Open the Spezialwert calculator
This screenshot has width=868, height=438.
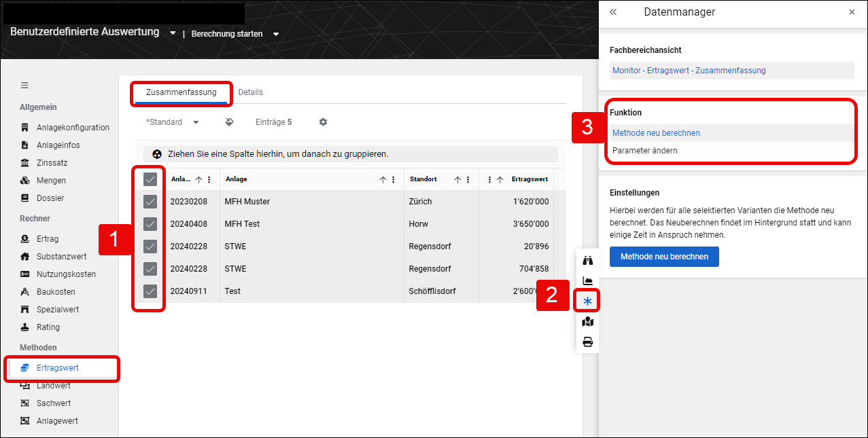(50, 310)
